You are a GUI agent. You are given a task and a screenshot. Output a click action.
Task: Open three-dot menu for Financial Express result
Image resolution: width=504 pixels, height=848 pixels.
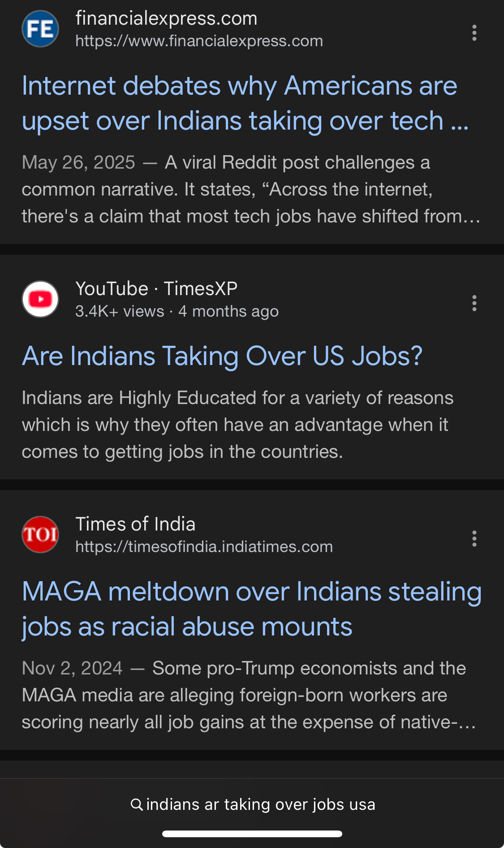[474, 33]
